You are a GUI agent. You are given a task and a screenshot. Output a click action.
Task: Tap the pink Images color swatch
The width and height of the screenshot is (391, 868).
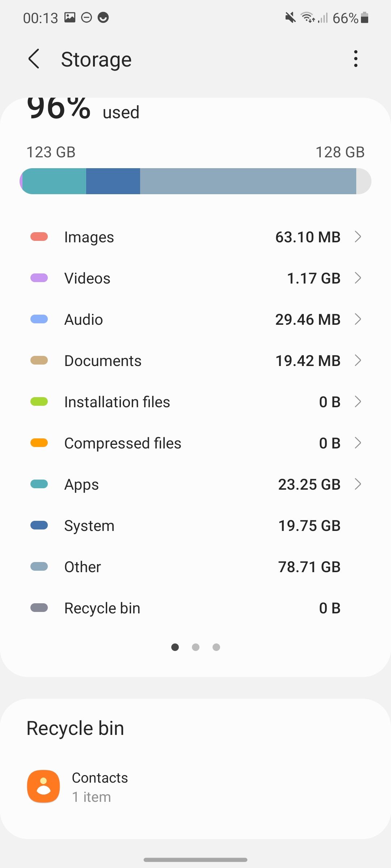pyautogui.click(x=39, y=237)
